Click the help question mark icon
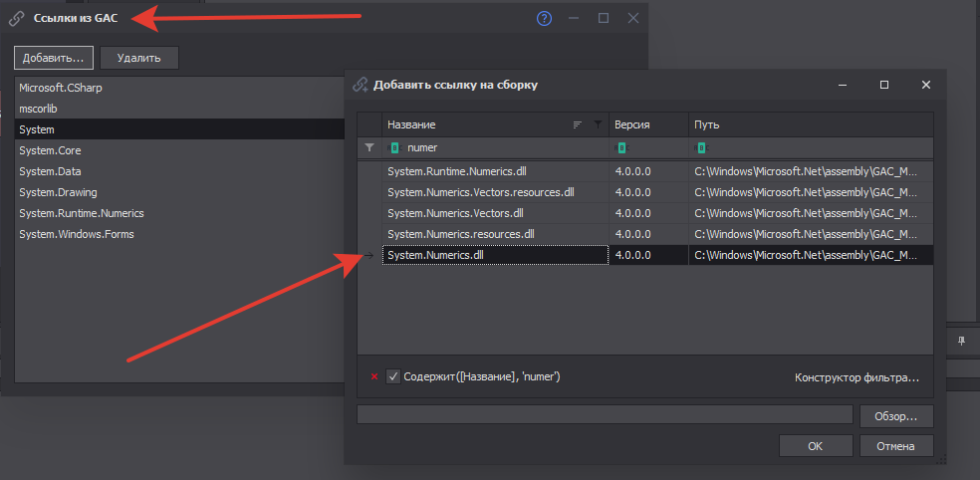 [x=544, y=18]
